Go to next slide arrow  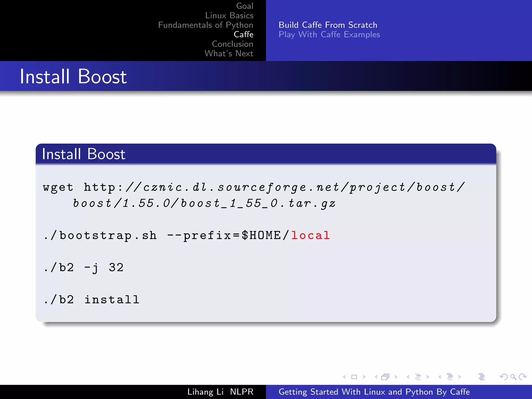[364, 377]
